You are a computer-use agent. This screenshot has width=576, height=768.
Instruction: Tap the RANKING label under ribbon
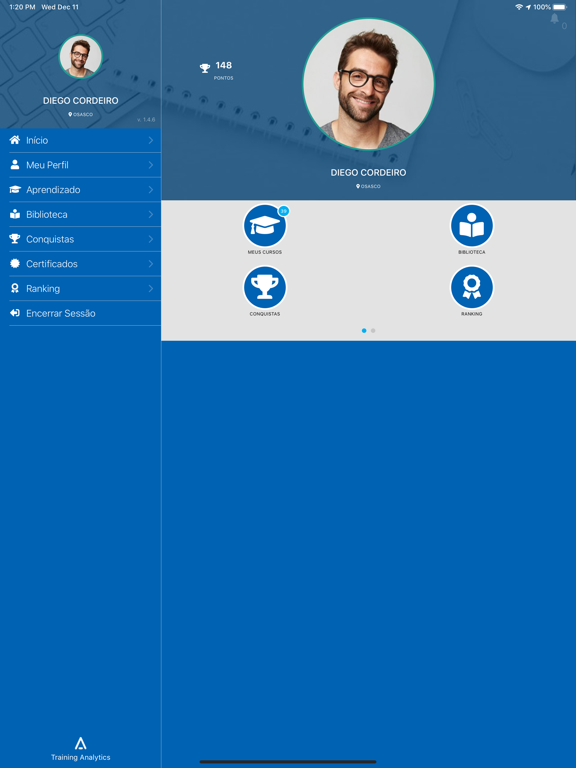472,313
